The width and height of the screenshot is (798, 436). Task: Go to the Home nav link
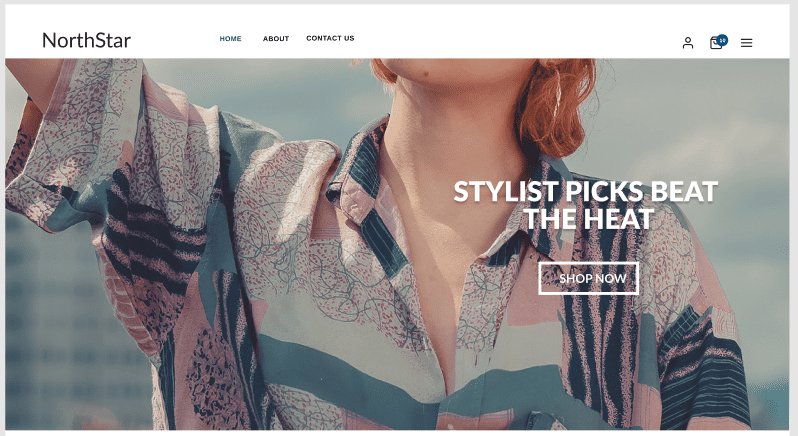click(x=230, y=39)
